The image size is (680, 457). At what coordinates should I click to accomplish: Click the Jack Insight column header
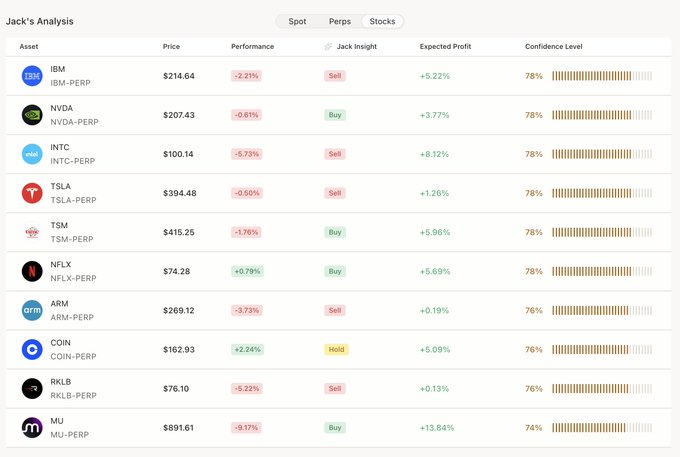coord(356,46)
